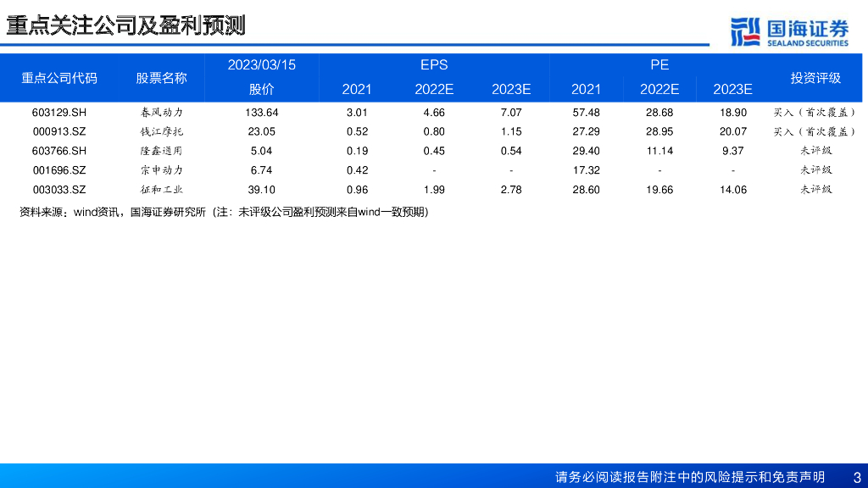The height and width of the screenshot is (488, 868).
Task: Click PE value 11.14
Action: (659, 151)
